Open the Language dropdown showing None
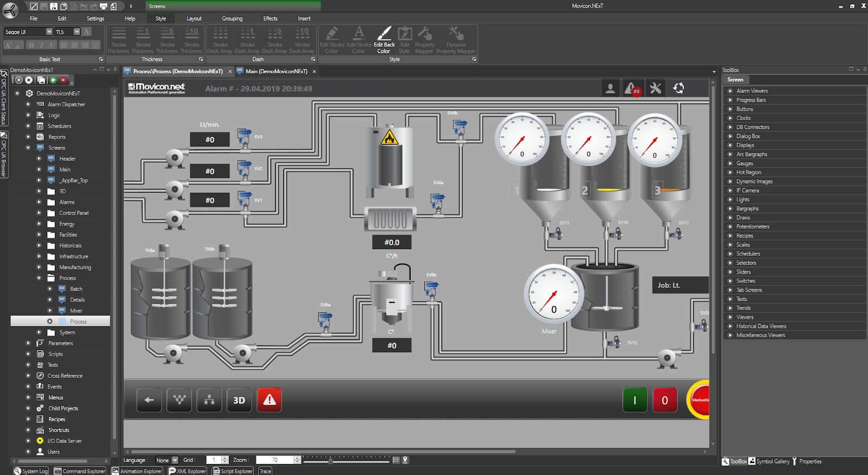The width and height of the screenshot is (868, 475). click(167, 460)
